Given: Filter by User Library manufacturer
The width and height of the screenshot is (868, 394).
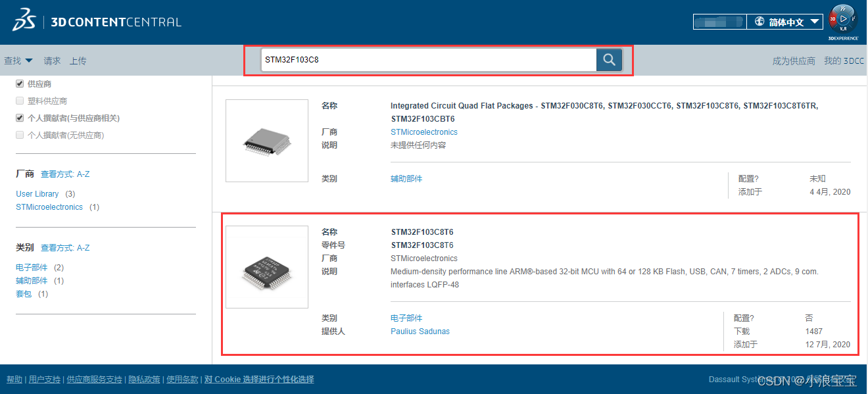Looking at the screenshot, I should coord(37,194).
